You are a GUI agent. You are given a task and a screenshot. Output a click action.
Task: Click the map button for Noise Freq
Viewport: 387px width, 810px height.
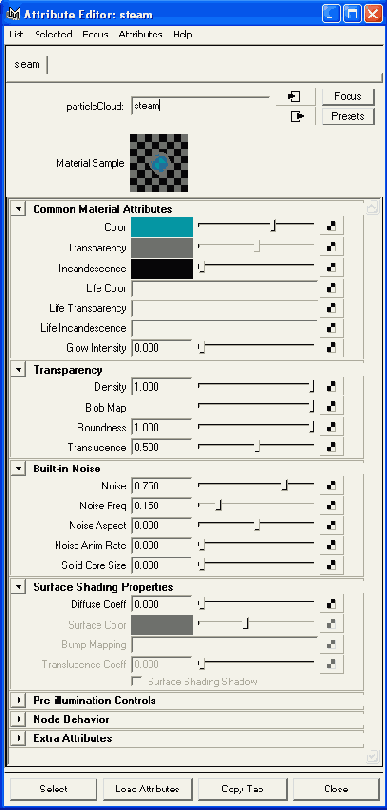point(332,505)
